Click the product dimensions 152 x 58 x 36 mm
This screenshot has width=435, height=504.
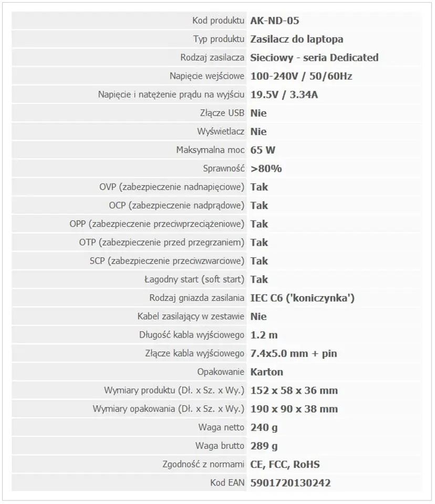pos(294,391)
